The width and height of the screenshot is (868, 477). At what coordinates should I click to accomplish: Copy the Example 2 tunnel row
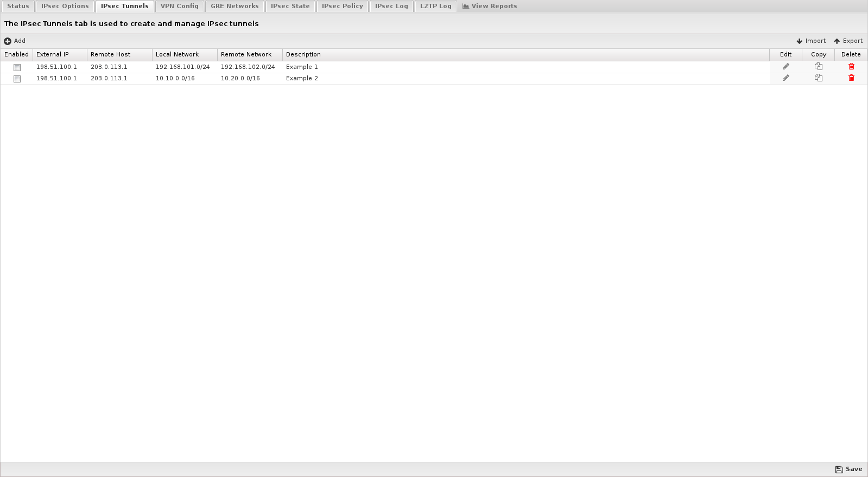[x=819, y=78]
